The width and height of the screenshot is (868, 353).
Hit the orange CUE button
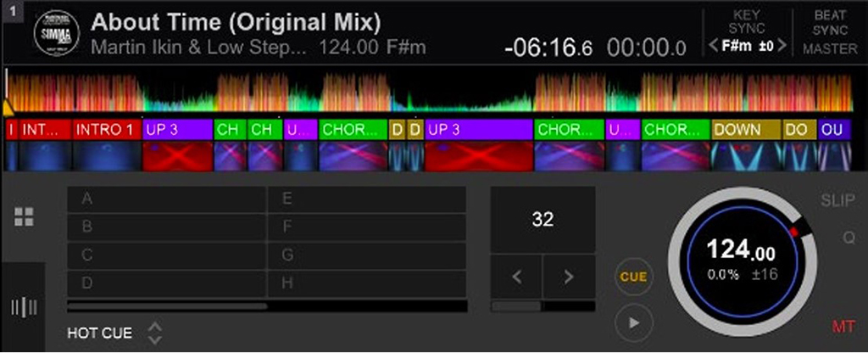pos(634,277)
